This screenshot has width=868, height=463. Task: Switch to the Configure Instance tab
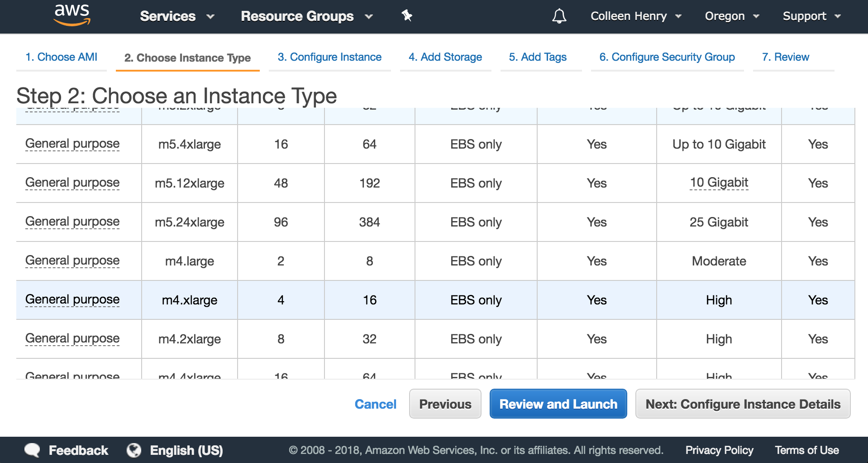click(x=329, y=57)
